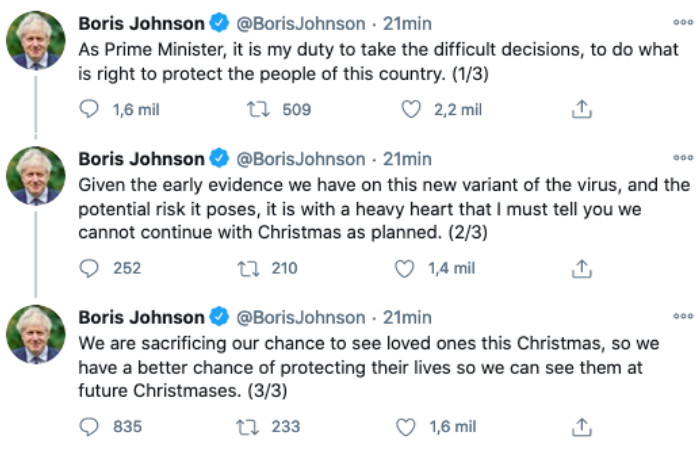Reply to the third tweet with 835 replies
The image size is (700, 450).
point(90,426)
